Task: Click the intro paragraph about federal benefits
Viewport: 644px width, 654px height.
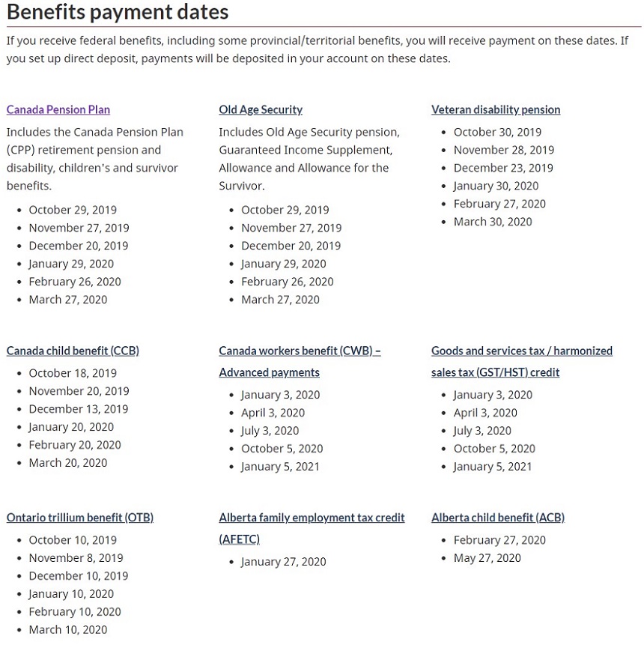Action: pos(318,49)
